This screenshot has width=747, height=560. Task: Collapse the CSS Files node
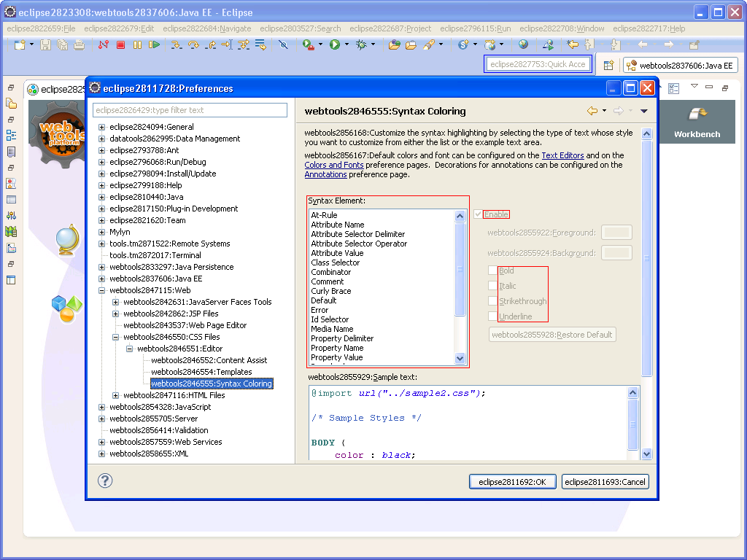[115, 337]
